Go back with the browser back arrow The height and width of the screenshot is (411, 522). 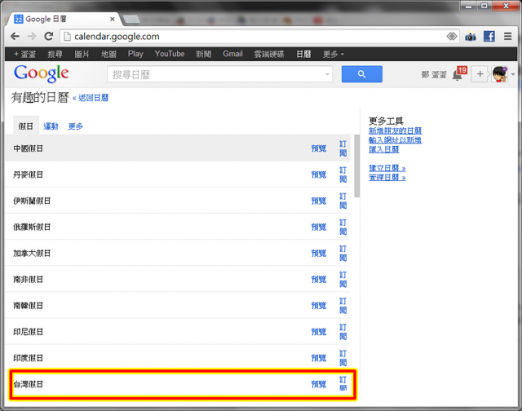click(15, 36)
